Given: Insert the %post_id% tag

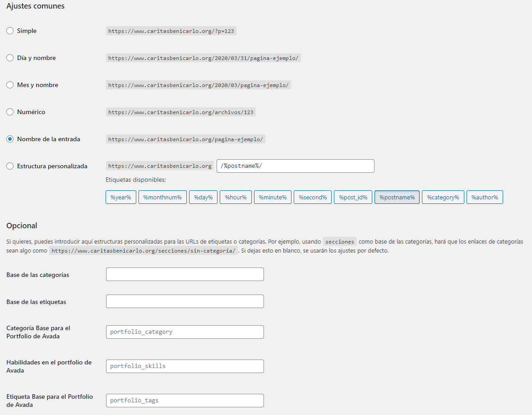Looking at the screenshot, I should pyautogui.click(x=353, y=197).
